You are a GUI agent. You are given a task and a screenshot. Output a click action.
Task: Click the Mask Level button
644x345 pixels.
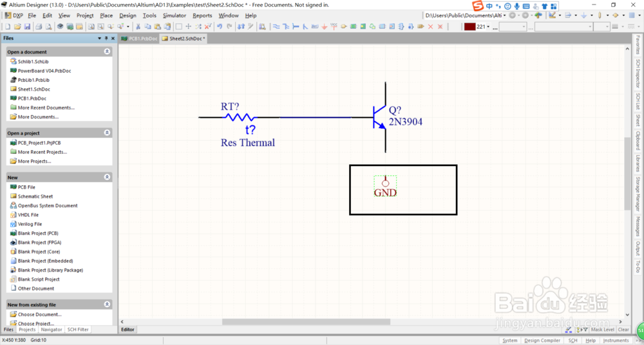coord(603,330)
